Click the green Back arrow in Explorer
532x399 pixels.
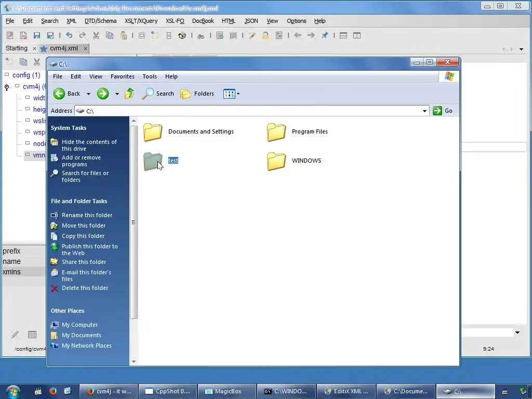click(59, 94)
